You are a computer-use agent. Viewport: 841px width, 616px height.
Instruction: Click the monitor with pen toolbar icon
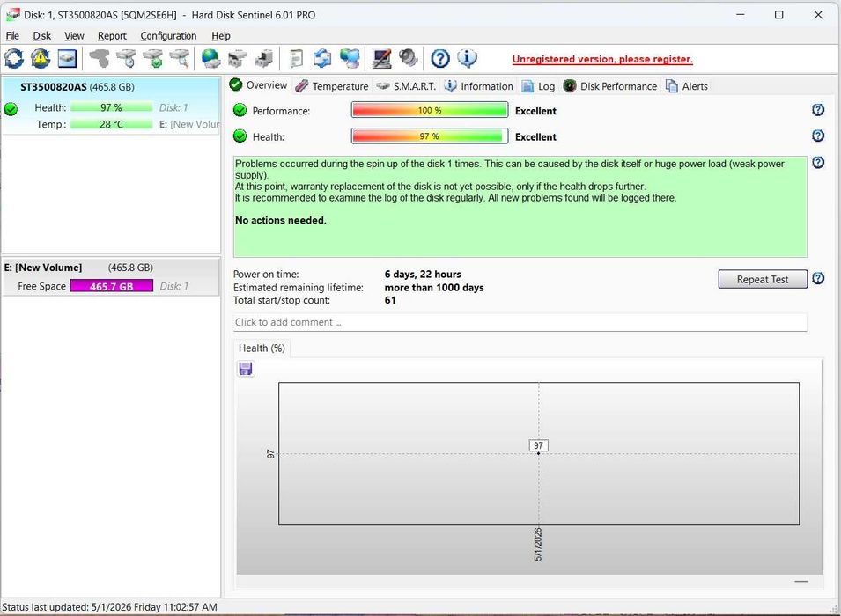click(x=381, y=58)
